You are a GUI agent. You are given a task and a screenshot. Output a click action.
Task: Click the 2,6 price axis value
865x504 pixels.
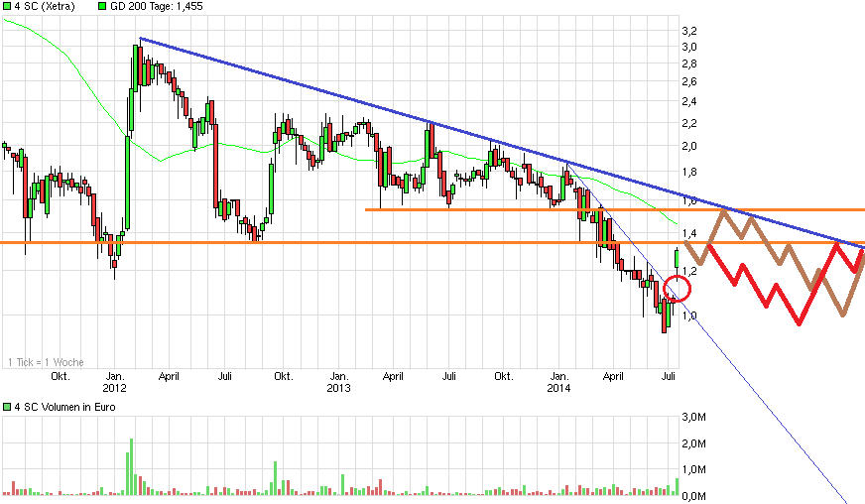(x=689, y=81)
